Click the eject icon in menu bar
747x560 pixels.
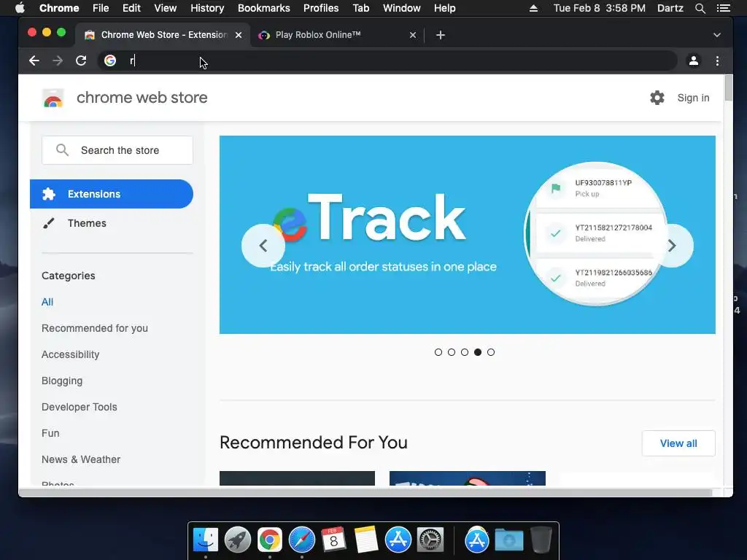click(x=533, y=8)
